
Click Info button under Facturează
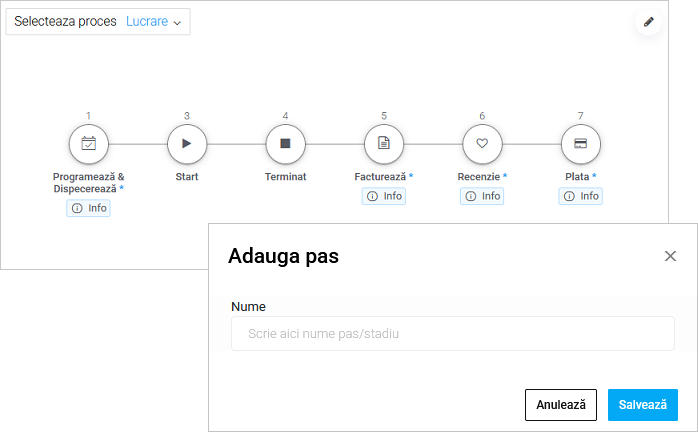384,196
